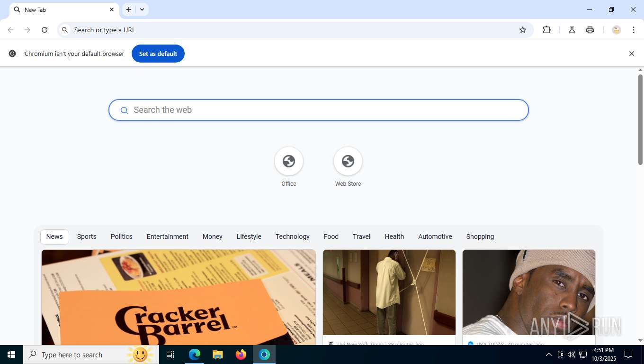This screenshot has height=364, width=644.
Task: Switch to the Sports tab
Action: [x=87, y=237]
